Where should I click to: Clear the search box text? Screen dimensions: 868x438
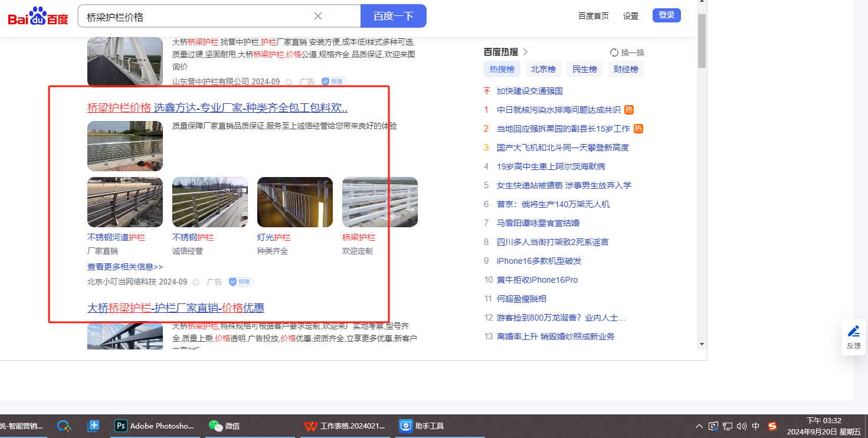coord(318,16)
